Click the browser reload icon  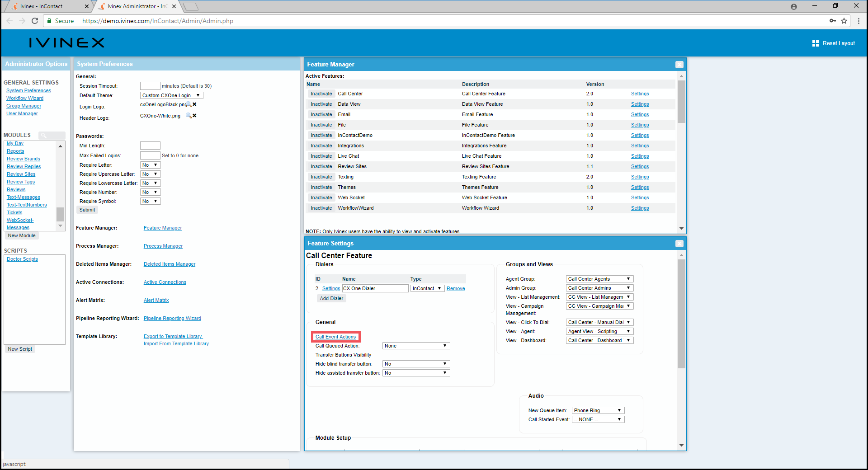coord(35,21)
